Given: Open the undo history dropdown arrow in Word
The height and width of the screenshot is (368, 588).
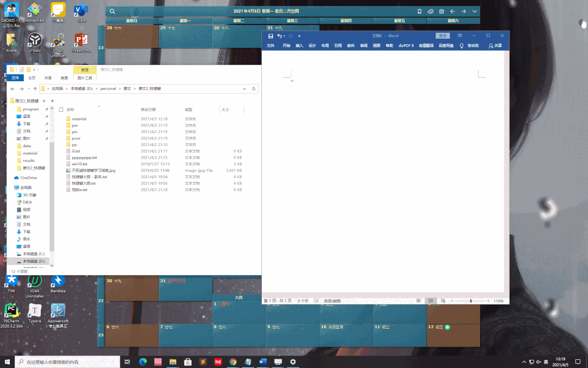Looking at the screenshot, I should 284,36.
